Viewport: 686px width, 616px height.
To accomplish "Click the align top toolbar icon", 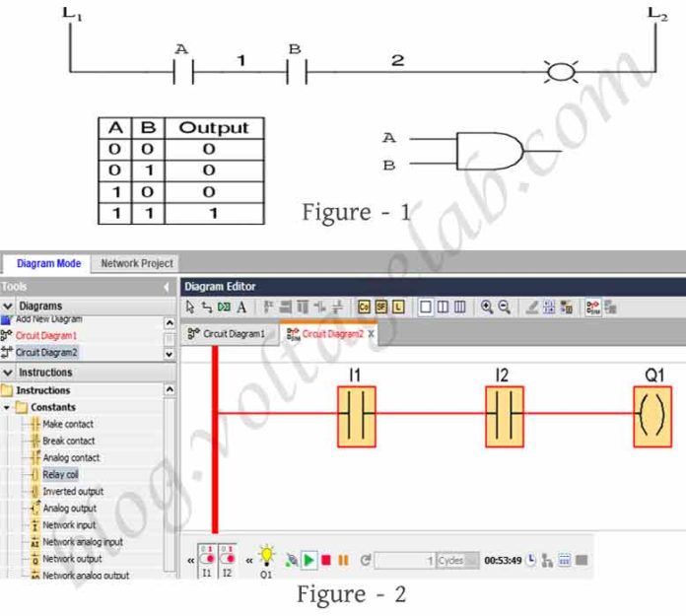I will point(303,308).
